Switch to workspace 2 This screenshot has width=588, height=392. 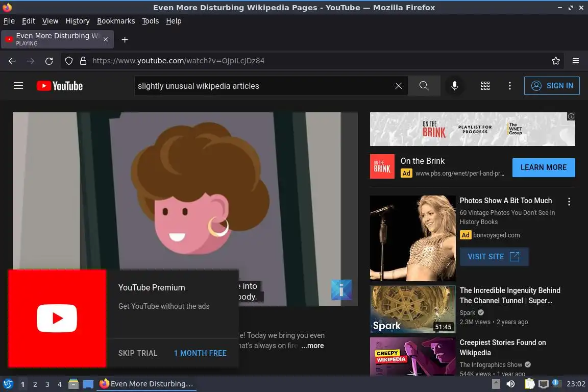click(x=35, y=384)
